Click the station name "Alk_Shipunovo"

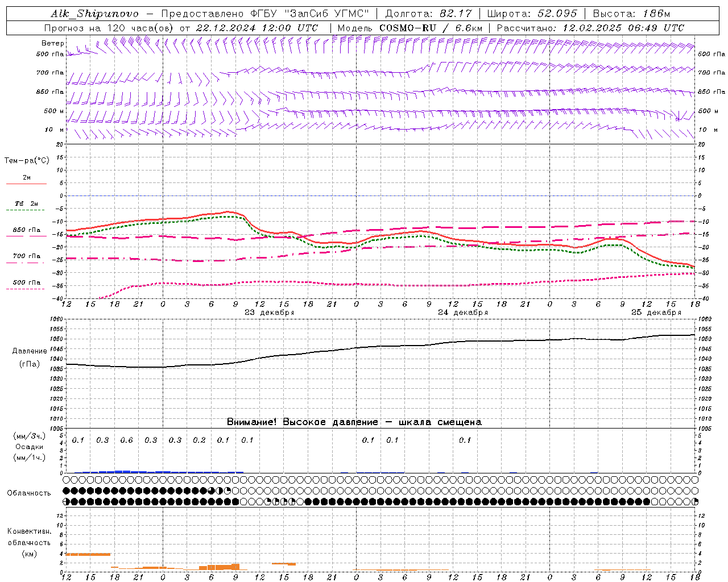tap(94, 14)
